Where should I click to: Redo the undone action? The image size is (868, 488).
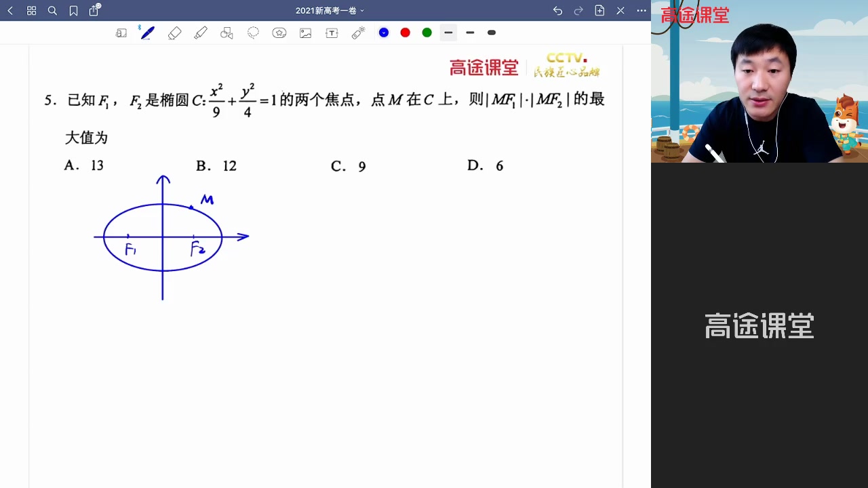(x=578, y=11)
